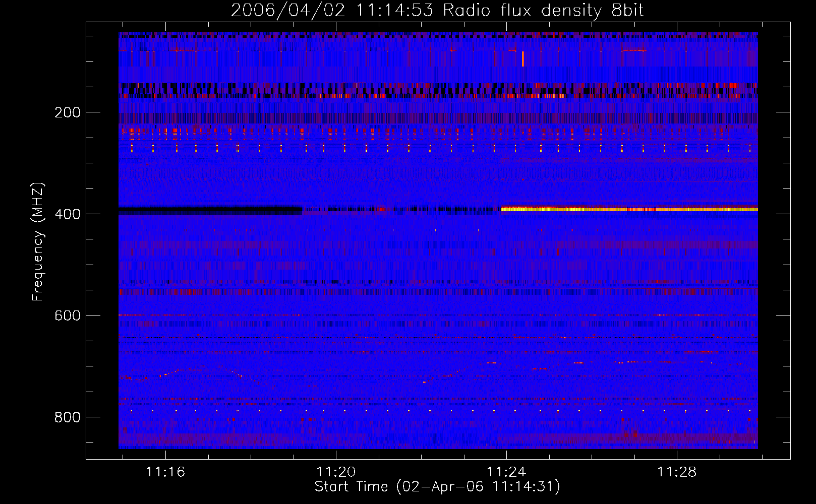This screenshot has width=816, height=504.
Task: Click the plot title '2006/04/02 11:14:53 Radio flux density 8bit'
Action: pos(437,11)
